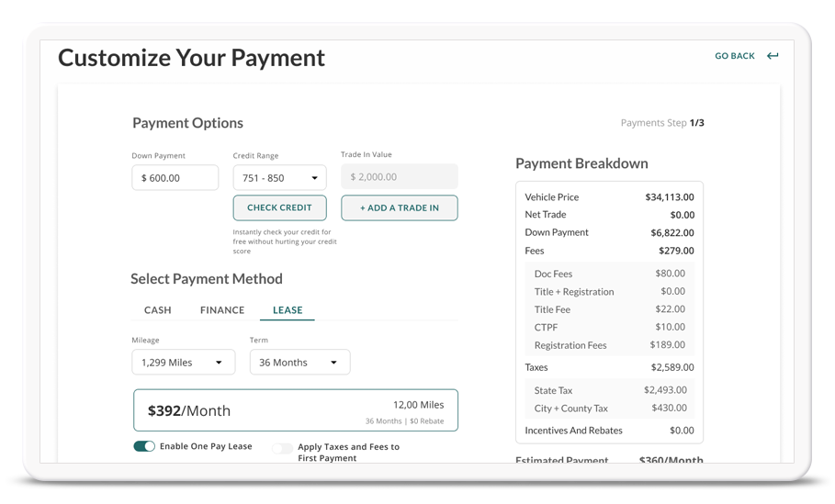Click the Mileage dropdown caret icon

point(219,363)
